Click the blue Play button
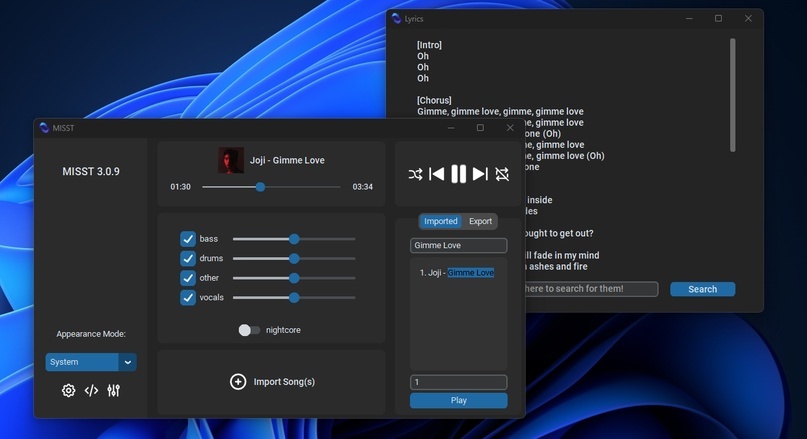The height and width of the screenshot is (439, 807). click(x=459, y=400)
